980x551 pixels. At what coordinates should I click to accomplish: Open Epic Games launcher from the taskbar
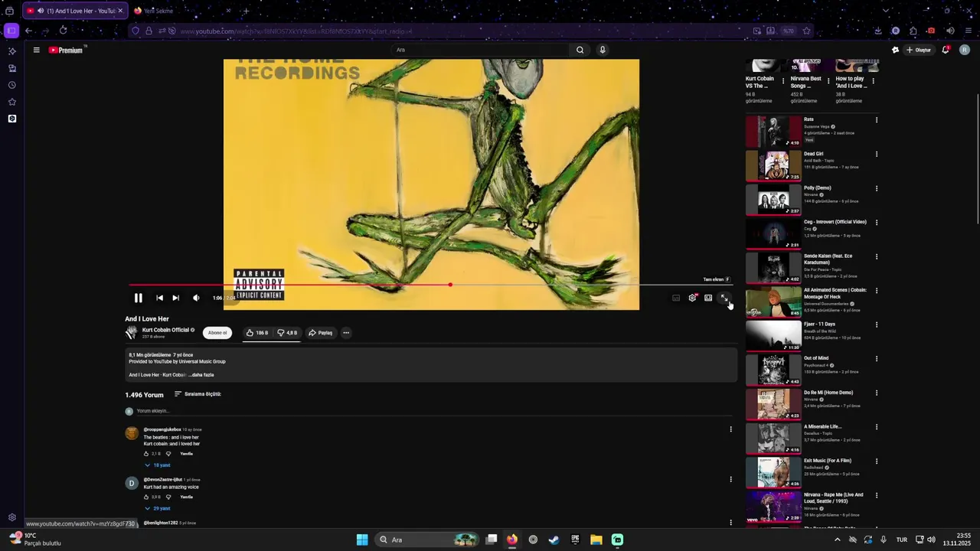[575, 540]
